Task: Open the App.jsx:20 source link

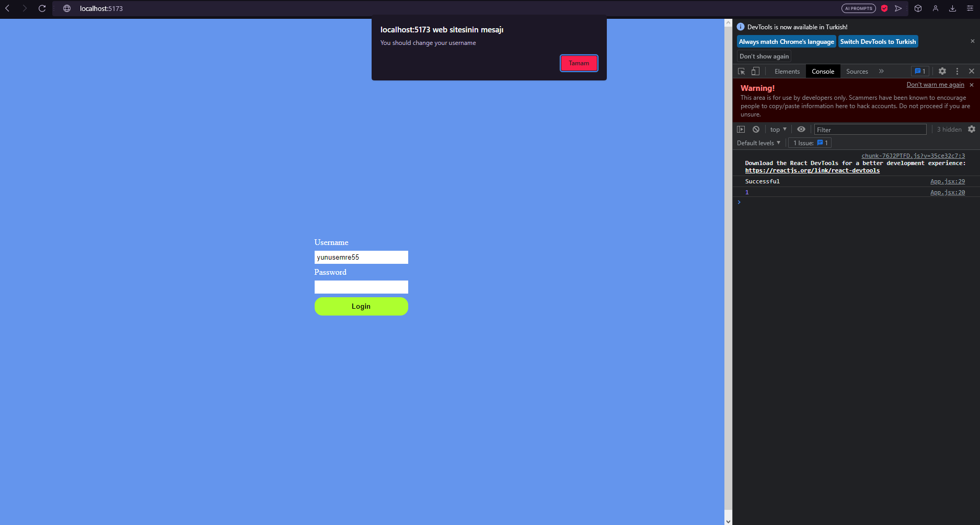Action: [x=948, y=192]
